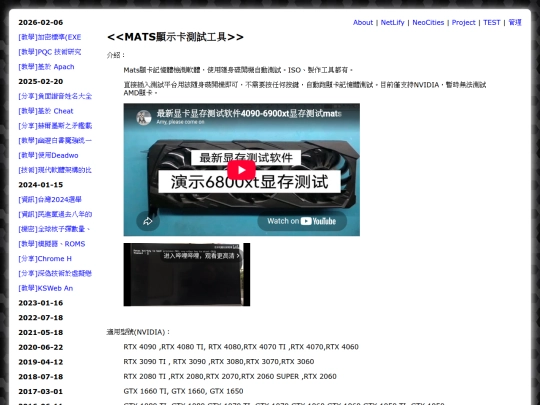
Task: Open the Apach article link in sidebar
Action: (46, 67)
